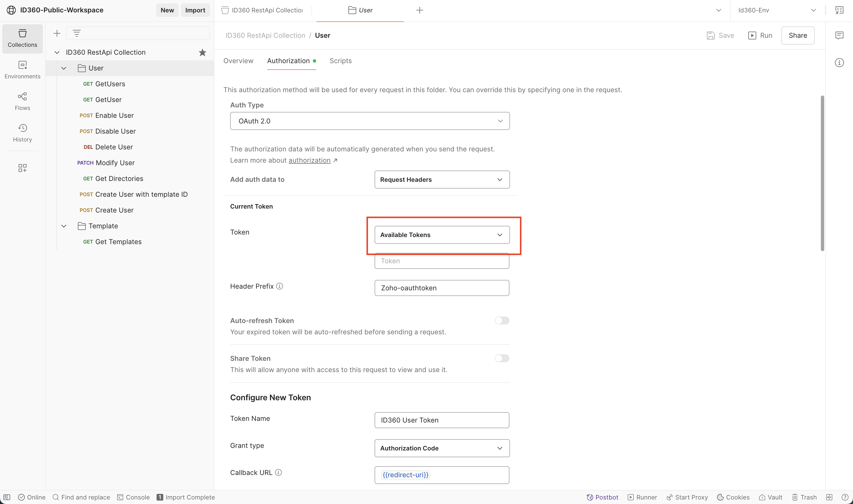The height and width of the screenshot is (504, 853).
Task: Click ID360 RestApi Collection breadcrumb link
Action: pos(265,35)
